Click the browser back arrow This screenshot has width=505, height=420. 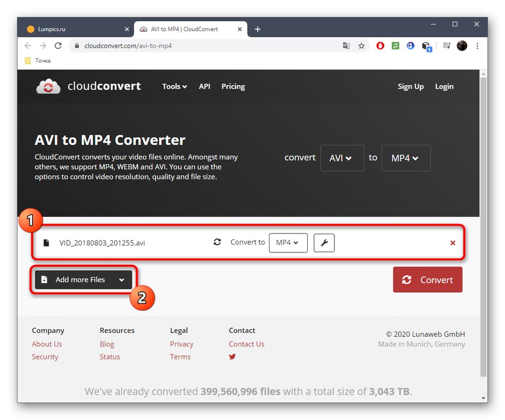click(28, 46)
